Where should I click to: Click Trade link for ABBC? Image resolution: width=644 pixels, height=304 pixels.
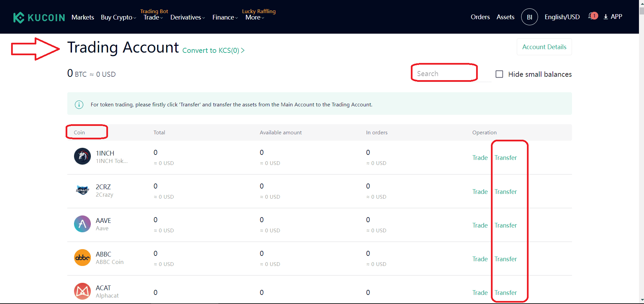click(x=480, y=259)
